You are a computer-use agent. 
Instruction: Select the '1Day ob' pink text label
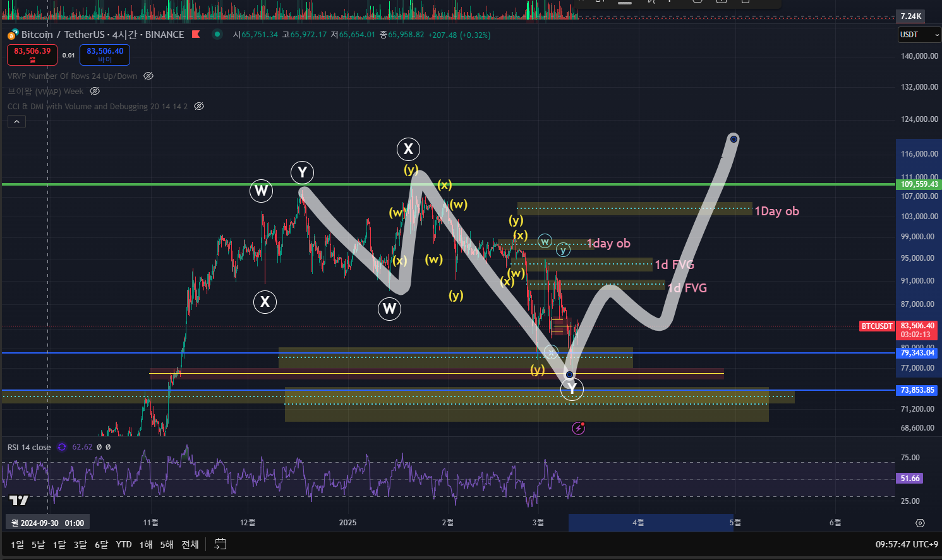click(x=776, y=211)
